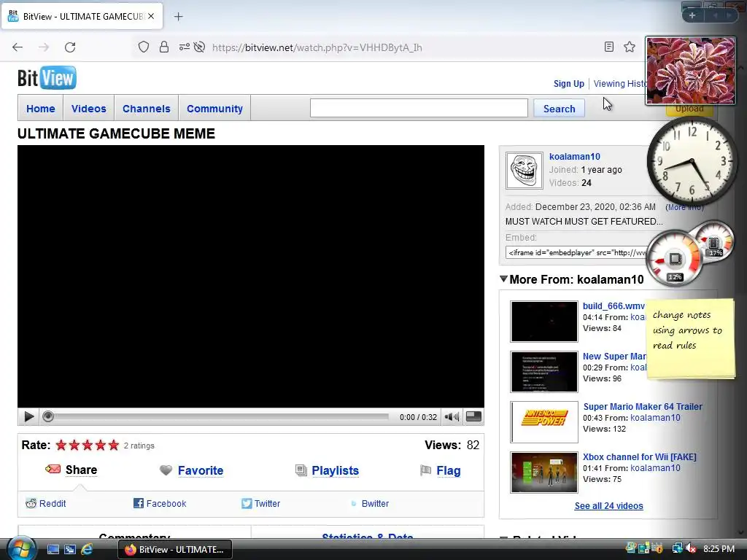Play the video

pyautogui.click(x=28, y=416)
